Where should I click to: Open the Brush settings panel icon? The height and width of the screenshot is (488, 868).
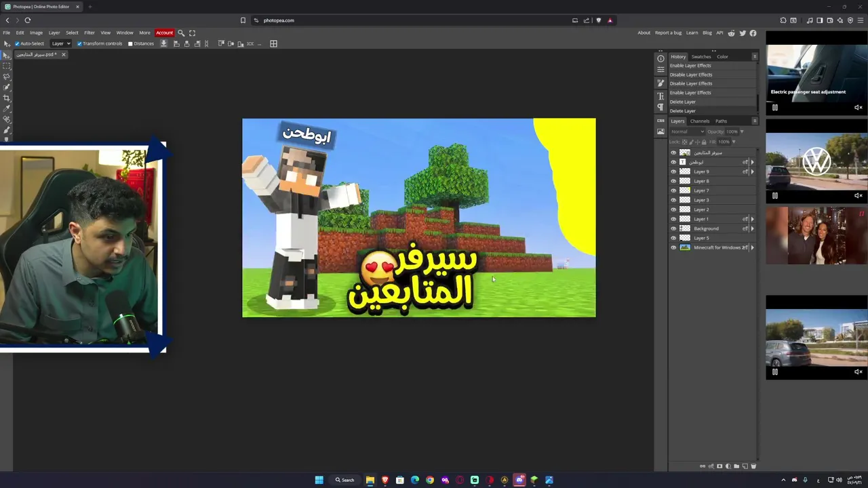(660, 83)
